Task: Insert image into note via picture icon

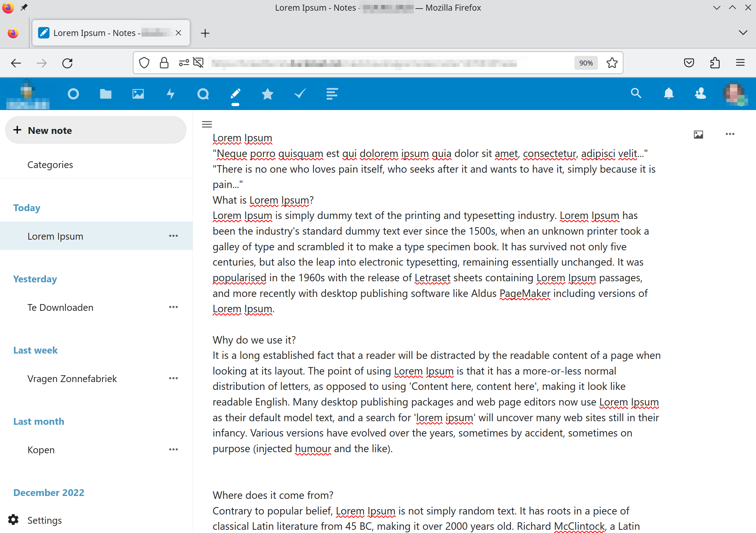Action: (698, 135)
